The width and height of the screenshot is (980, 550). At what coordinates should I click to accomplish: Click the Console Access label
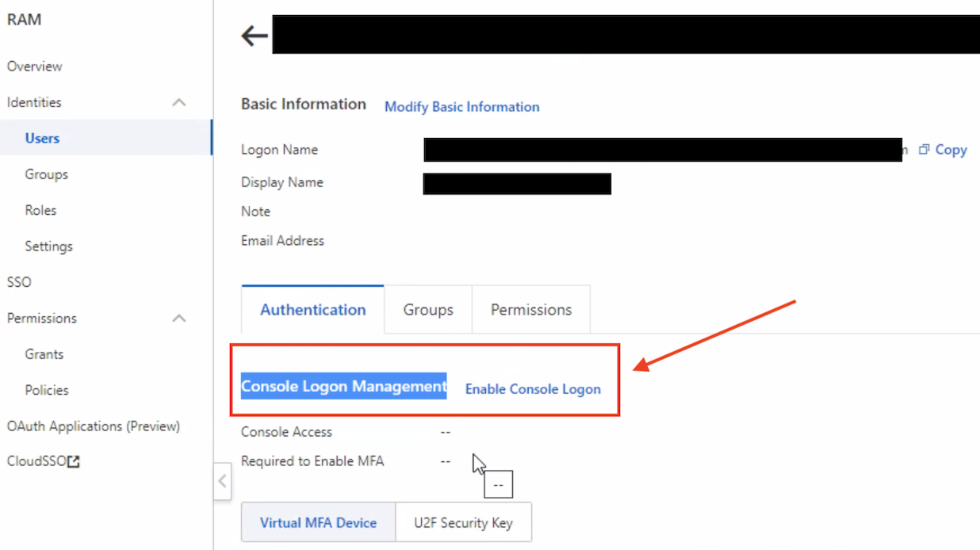pos(286,432)
